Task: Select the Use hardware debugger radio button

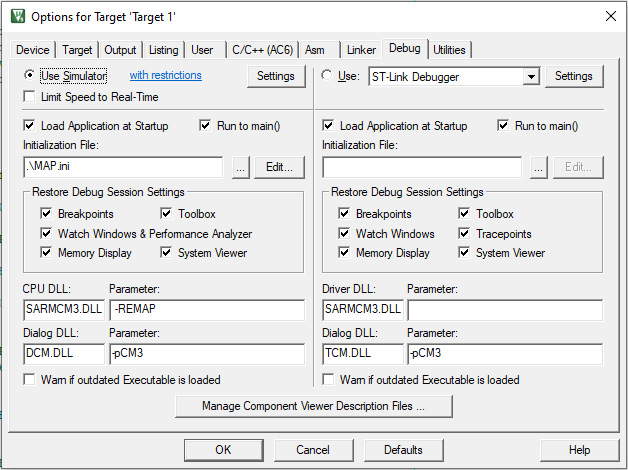Action: pyautogui.click(x=328, y=76)
